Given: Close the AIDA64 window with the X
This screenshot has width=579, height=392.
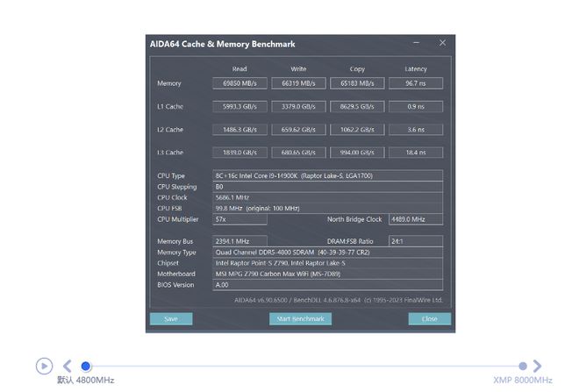Looking at the screenshot, I should click(x=442, y=43).
